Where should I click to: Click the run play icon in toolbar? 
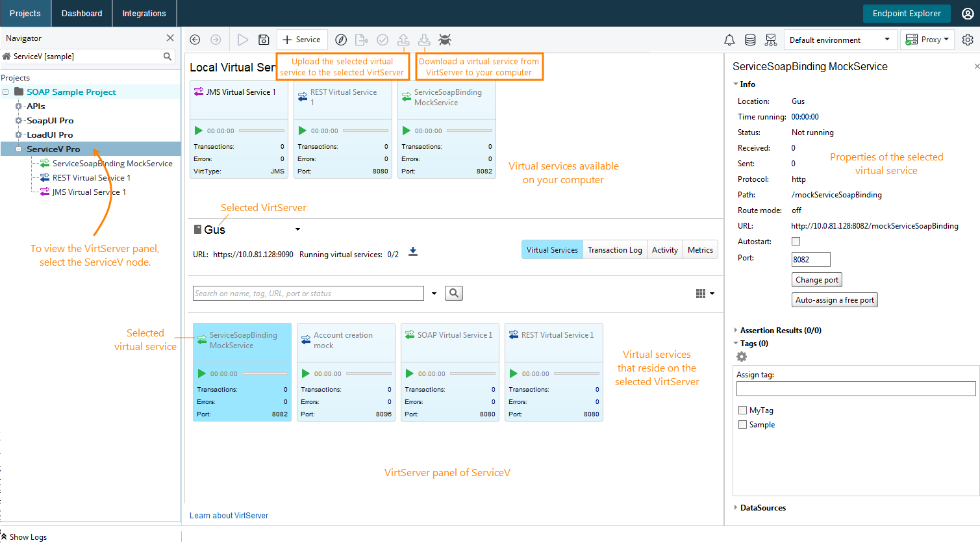pos(243,40)
